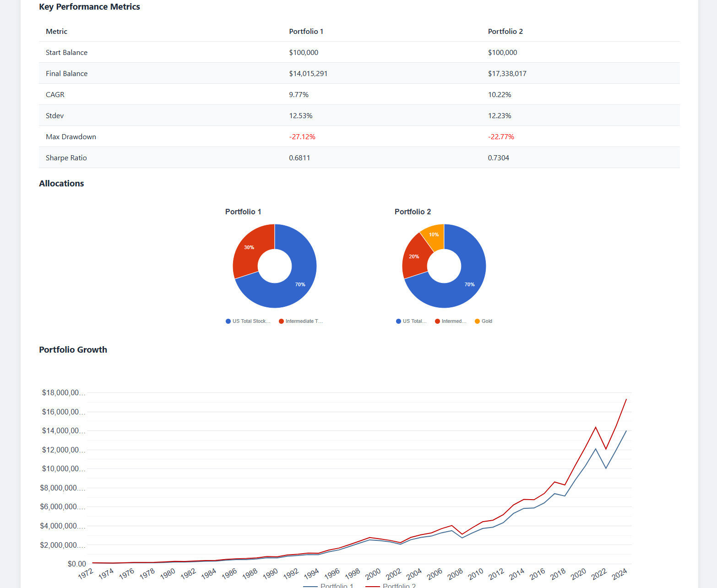Click the blue US Total Stock legend dot
This screenshot has width=717, height=588.
point(228,321)
